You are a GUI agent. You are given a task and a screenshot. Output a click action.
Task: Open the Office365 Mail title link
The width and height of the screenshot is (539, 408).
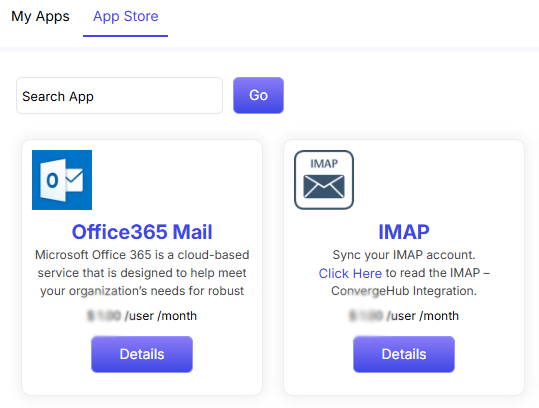[x=142, y=232]
